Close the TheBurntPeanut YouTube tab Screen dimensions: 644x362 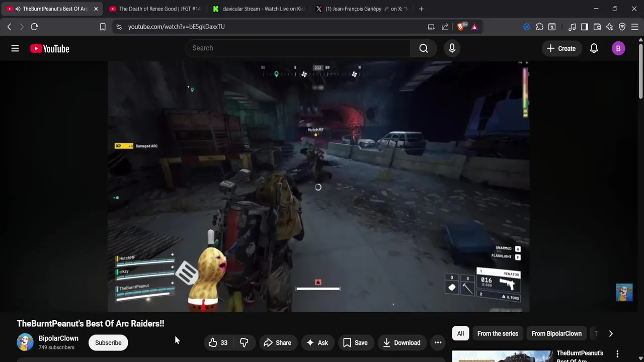click(x=96, y=9)
